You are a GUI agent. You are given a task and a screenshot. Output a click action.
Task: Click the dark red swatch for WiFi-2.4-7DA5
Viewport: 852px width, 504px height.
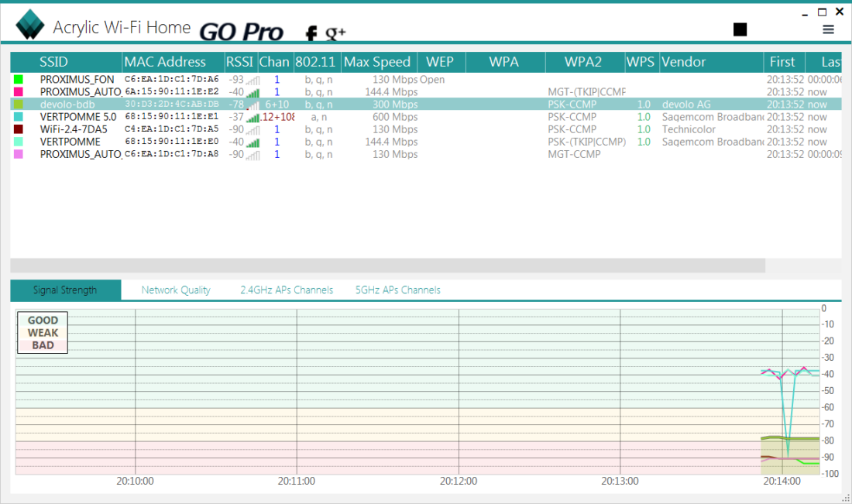point(19,129)
